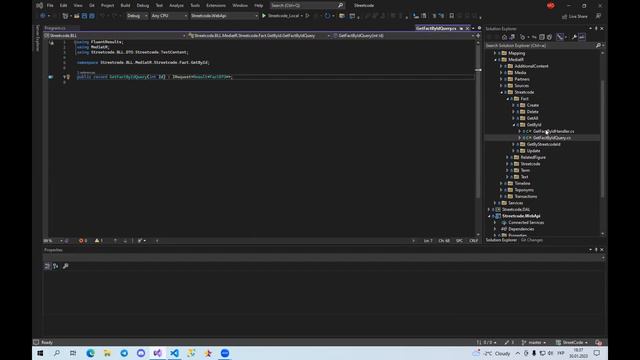This screenshot has width=640, height=360.
Task: Open the Visual Studio taskbar icon
Action: (x=158, y=353)
